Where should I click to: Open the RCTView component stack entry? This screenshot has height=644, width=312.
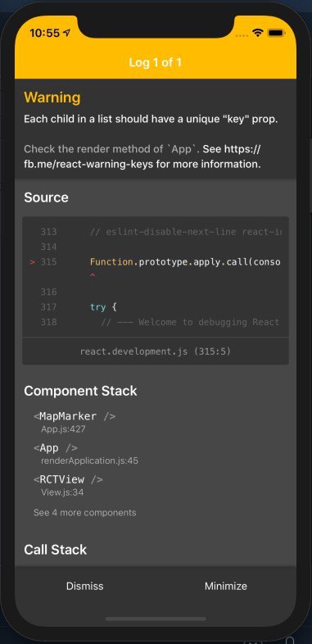[x=68, y=485]
